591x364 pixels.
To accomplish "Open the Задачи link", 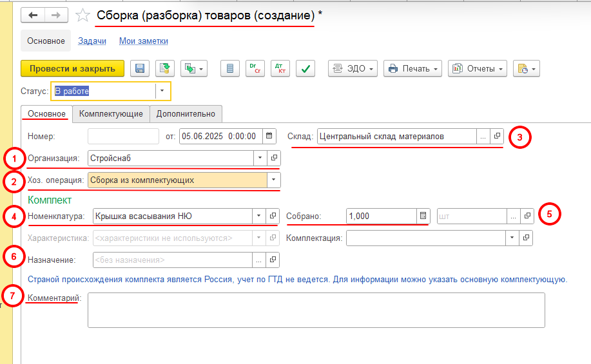I will click(92, 41).
